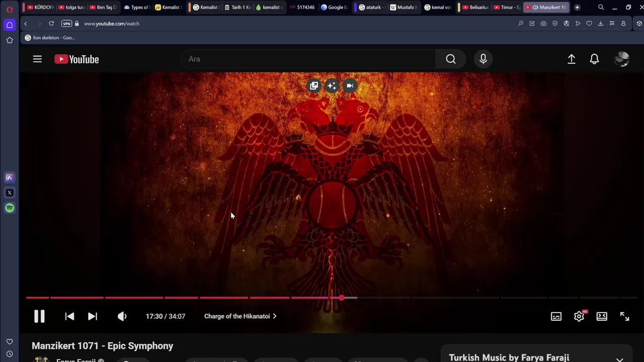The height and width of the screenshot is (362, 644).
Task: Open the 'lion skeleton - Goo...' bookmark
Action: point(50,38)
